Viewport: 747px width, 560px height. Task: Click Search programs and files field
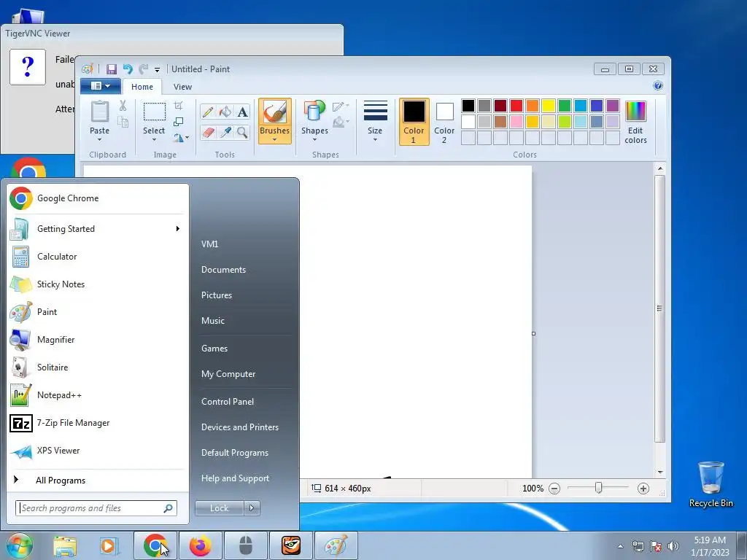[96, 508]
